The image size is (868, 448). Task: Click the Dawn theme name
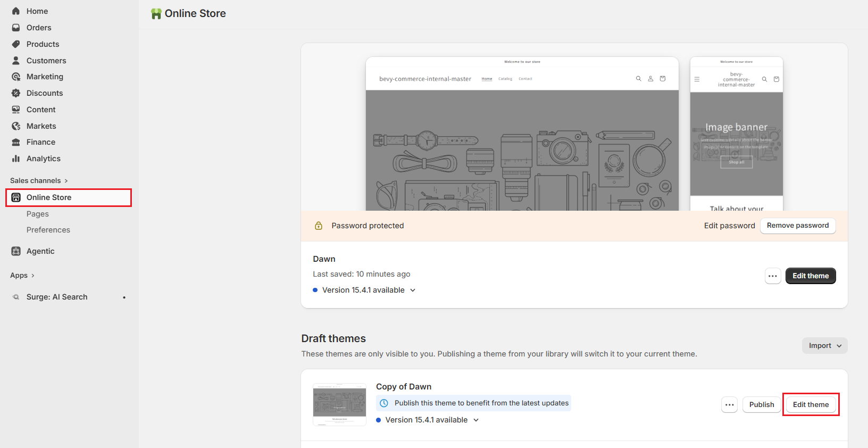click(x=324, y=259)
